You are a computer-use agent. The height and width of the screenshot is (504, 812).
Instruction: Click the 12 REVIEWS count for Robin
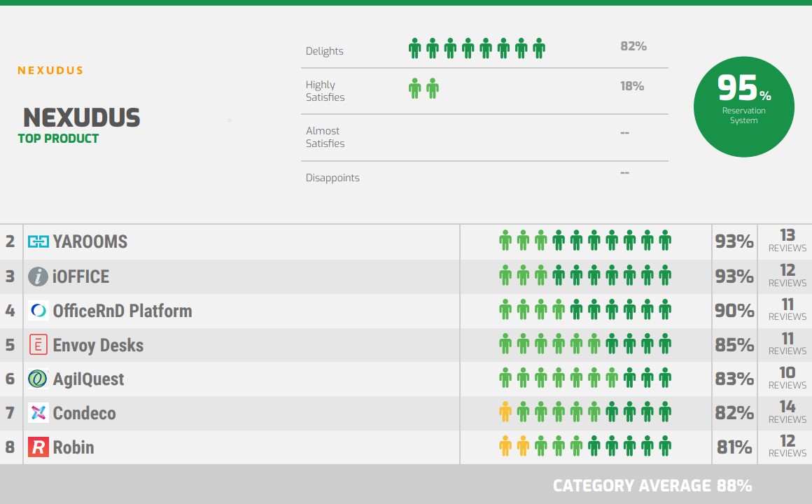coord(787,446)
